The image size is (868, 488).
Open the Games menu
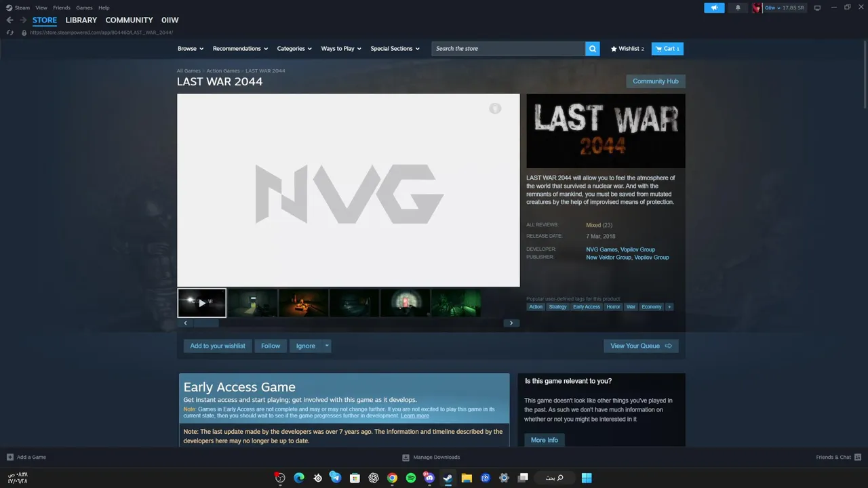pyautogui.click(x=84, y=7)
